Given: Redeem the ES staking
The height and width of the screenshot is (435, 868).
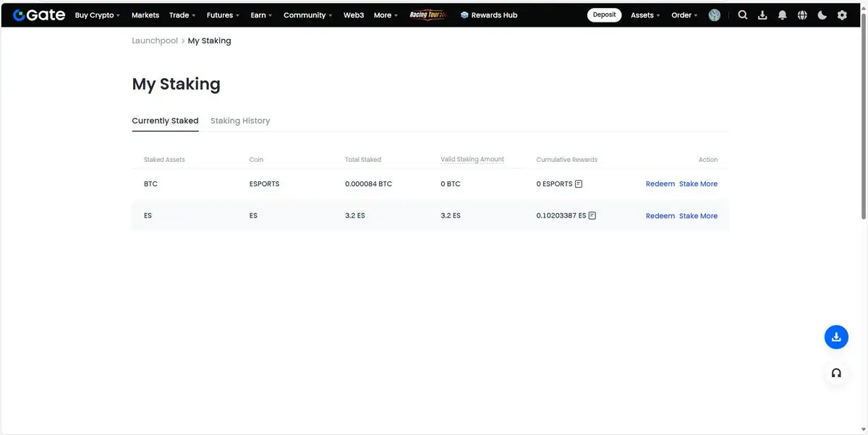Looking at the screenshot, I should (x=660, y=215).
